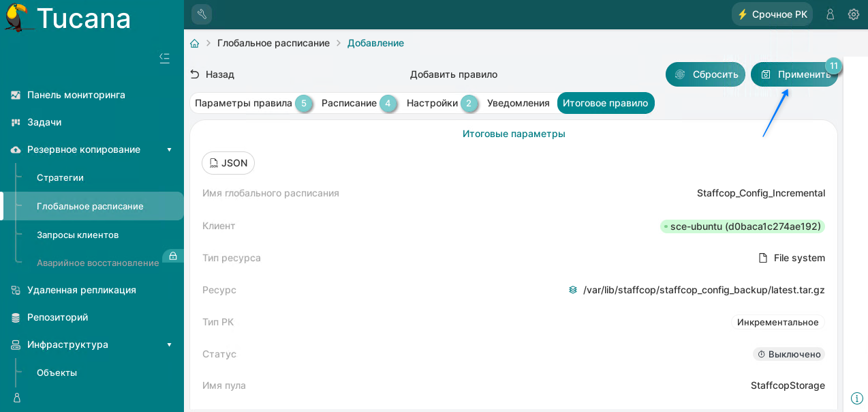The height and width of the screenshot is (412, 868).
Task: Click the latest.tar.gz resource path
Action: point(704,290)
